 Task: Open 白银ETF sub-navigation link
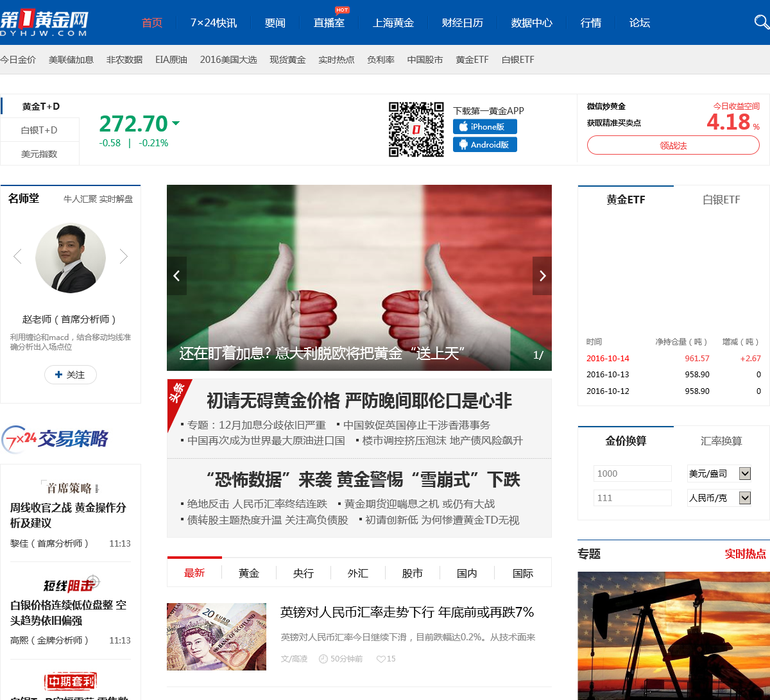click(518, 60)
